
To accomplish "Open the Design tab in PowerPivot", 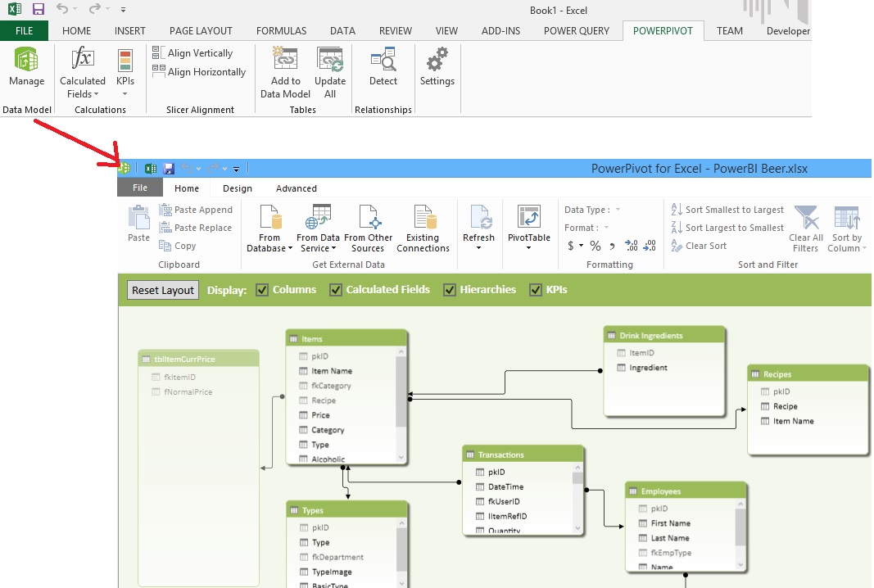I will (x=238, y=188).
